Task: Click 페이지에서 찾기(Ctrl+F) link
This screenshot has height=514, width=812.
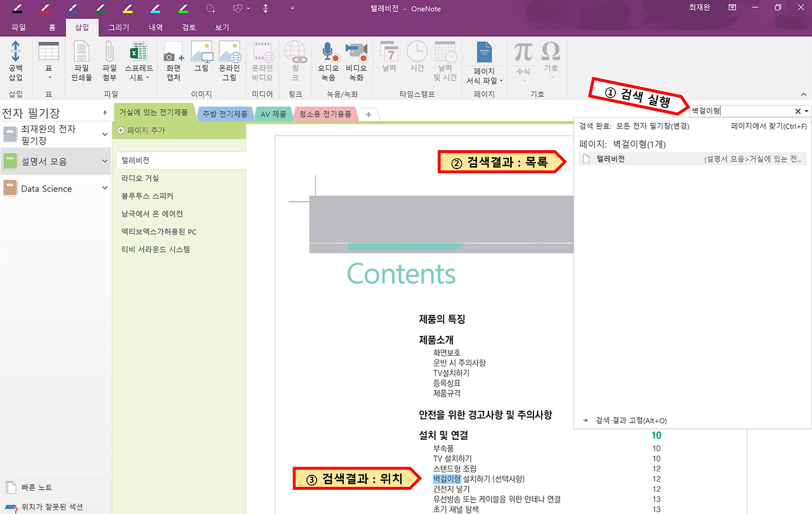Action: [x=769, y=126]
